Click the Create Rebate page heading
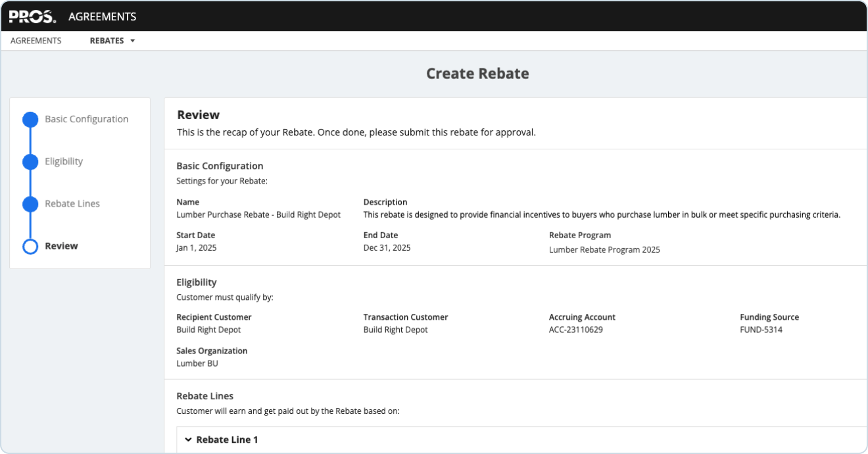This screenshot has width=868, height=454. coord(477,74)
